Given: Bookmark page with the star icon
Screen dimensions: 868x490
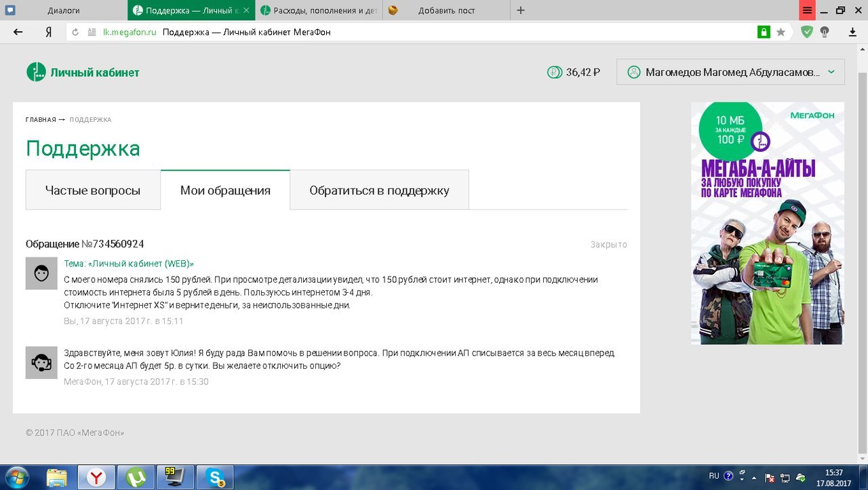Looking at the screenshot, I should [781, 32].
